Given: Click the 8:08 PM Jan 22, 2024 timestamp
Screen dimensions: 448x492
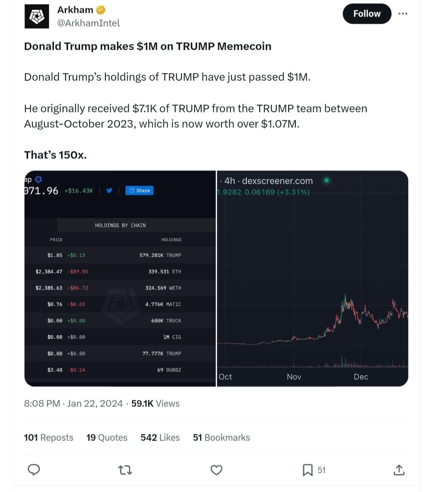Looking at the screenshot, I should [73, 404].
